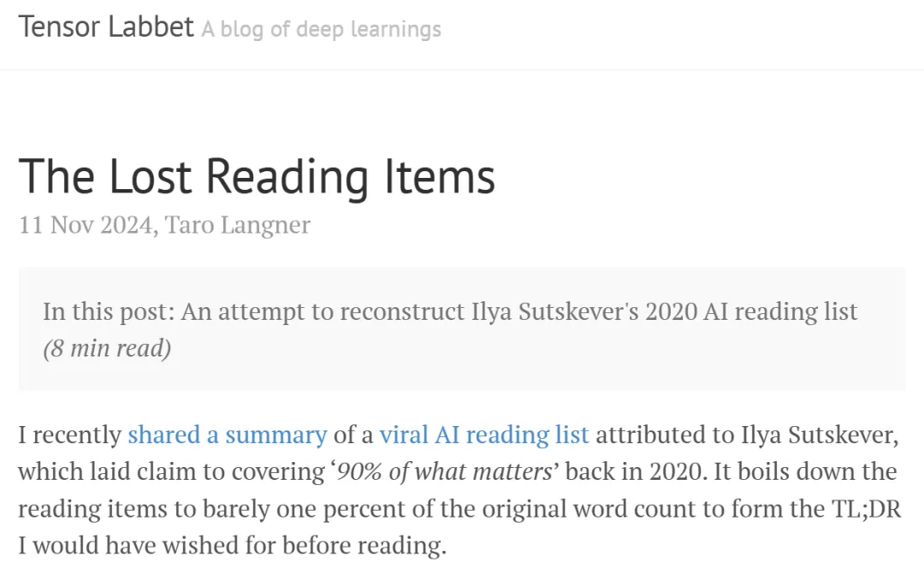Select the author name Taro Langner

pyautogui.click(x=237, y=224)
